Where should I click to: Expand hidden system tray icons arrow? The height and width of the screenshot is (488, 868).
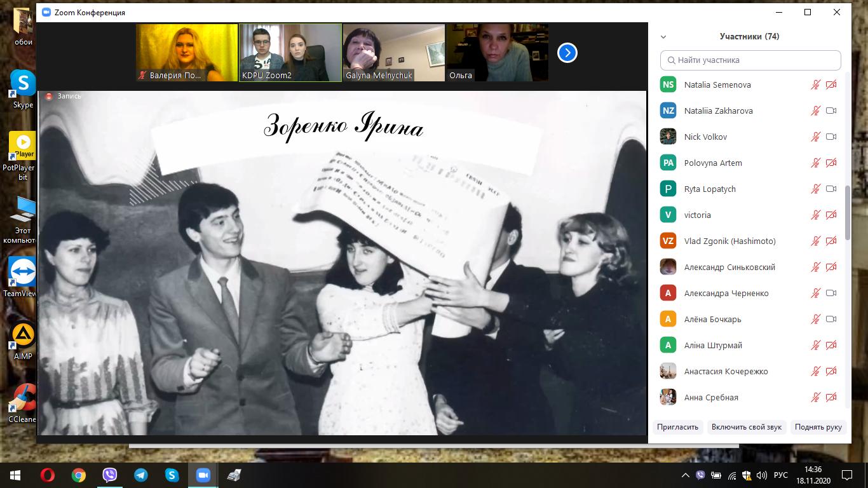pyautogui.click(x=685, y=475)
